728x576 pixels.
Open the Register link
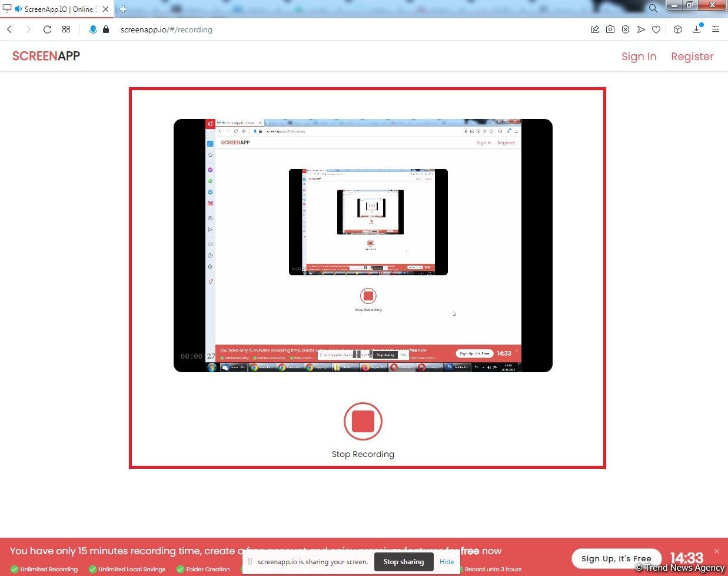tap(692, 57)
